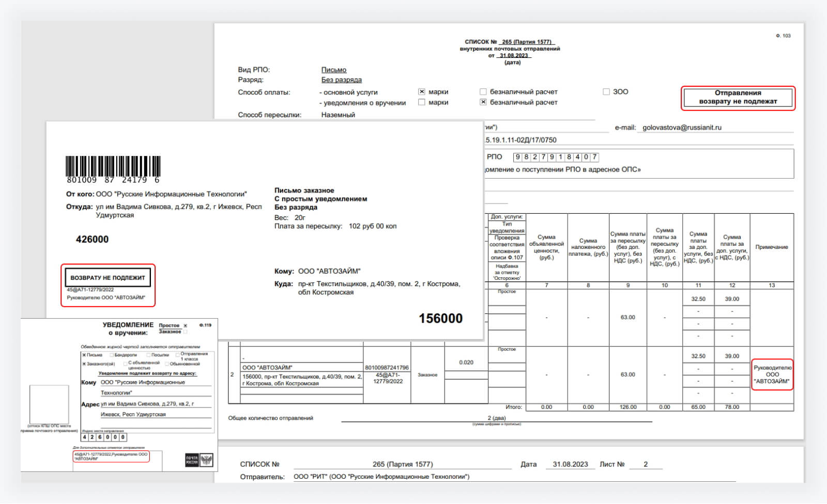Click the Отправления возврату не подлежат box
Screen dimensions: 827x504
(738, 97)
